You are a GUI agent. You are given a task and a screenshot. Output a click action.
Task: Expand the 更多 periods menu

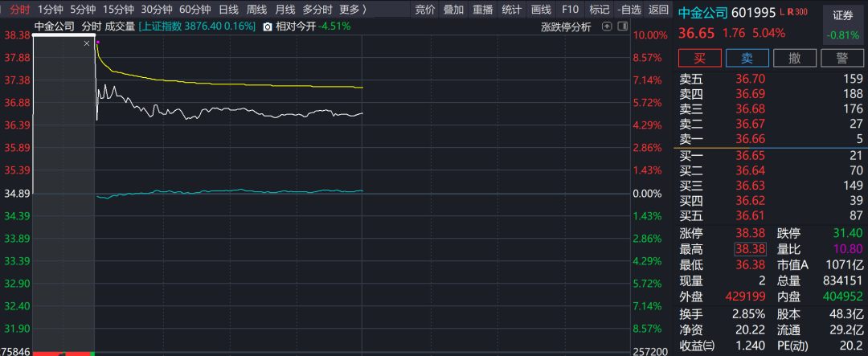353,10
